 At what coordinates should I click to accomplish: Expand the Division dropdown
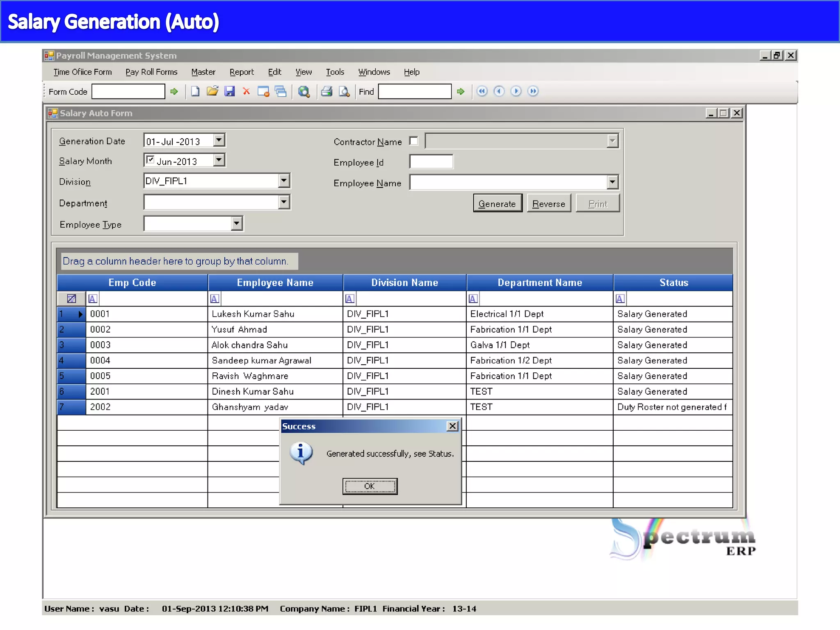click(283, 180)
